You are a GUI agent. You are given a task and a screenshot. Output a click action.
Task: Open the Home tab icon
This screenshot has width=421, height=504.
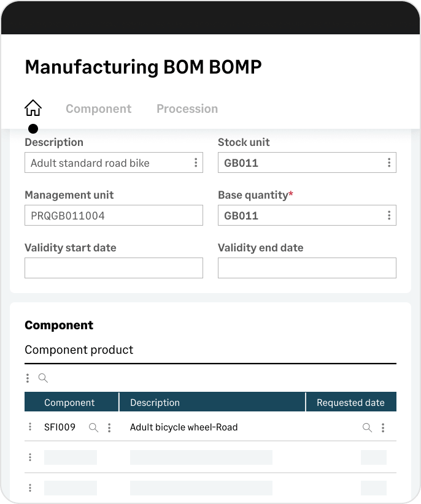tap(33, 108)
